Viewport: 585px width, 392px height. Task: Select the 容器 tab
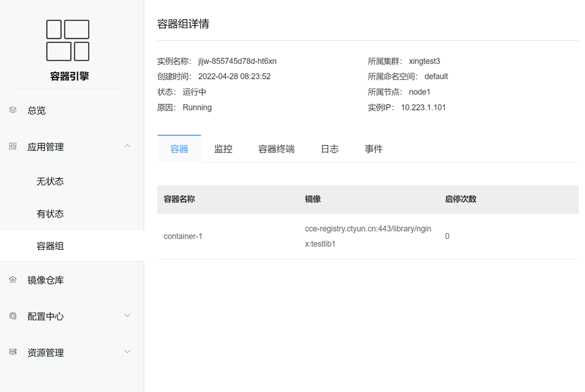pos(179,149)
